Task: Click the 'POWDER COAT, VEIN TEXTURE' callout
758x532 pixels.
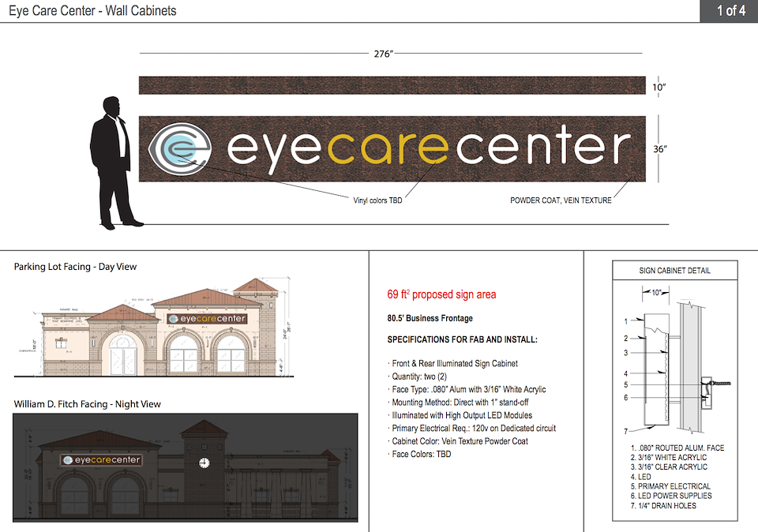Action: (561, 200)
